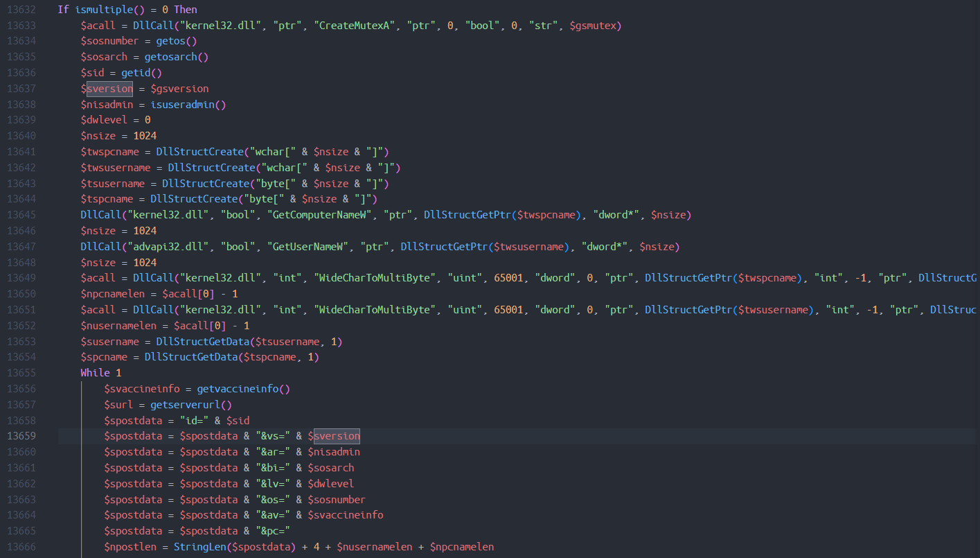Click $svaccineinfo on line 13664

tap(346, 516)
